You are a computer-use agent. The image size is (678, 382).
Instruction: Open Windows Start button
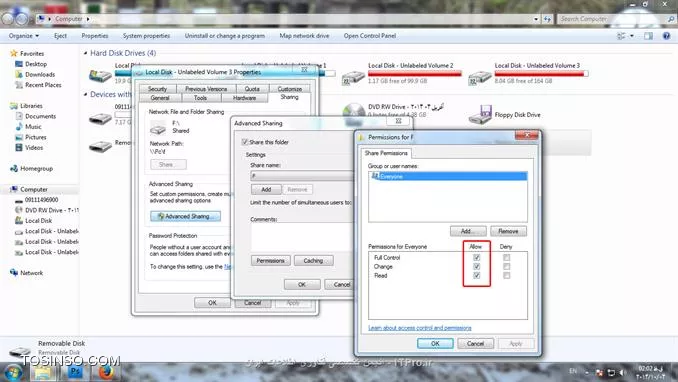[13, 372]
